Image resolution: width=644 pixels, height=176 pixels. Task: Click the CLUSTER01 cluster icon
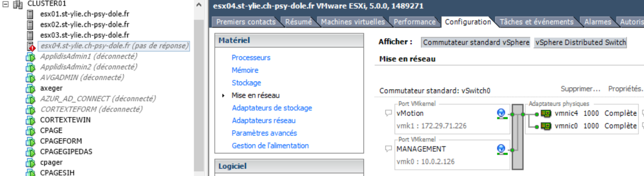(18, 4)
